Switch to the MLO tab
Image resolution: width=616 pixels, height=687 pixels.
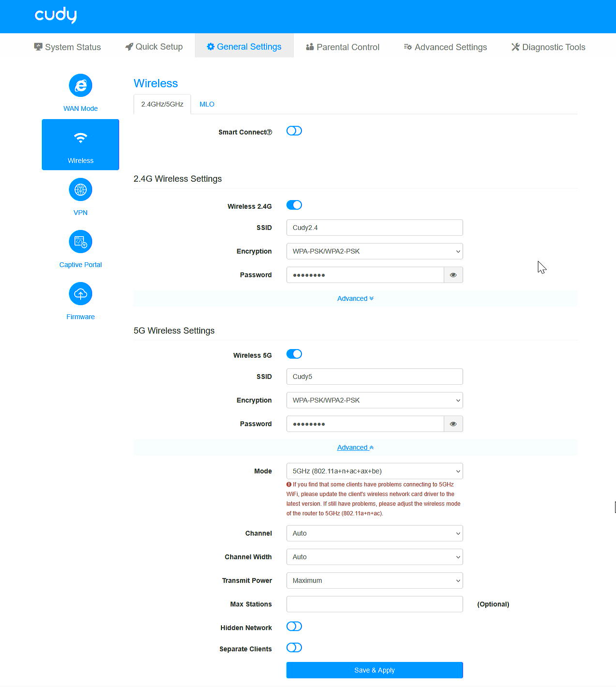[x=207, y=105]
